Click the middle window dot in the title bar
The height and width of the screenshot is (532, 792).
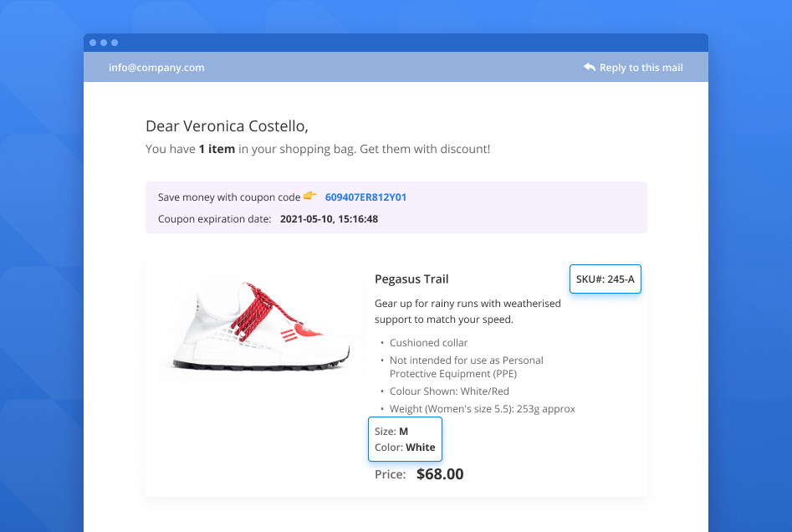104,43
